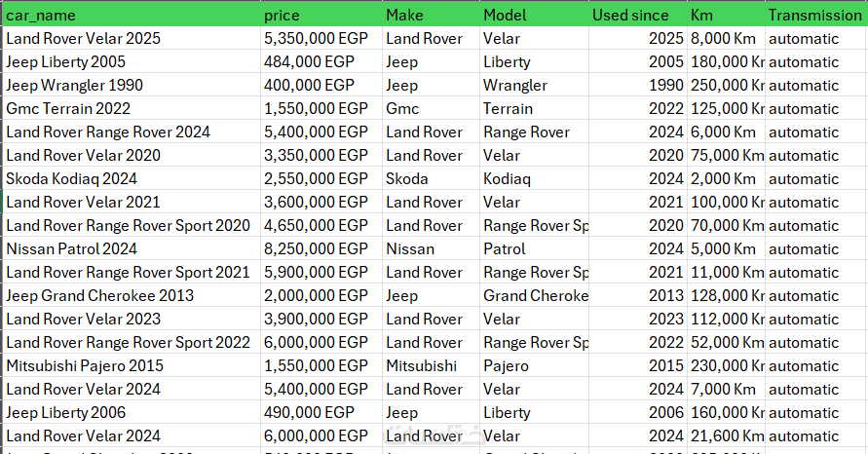
Task: Select the Patrol model cell
Action: pyautogui.click(x=506, y=249)
